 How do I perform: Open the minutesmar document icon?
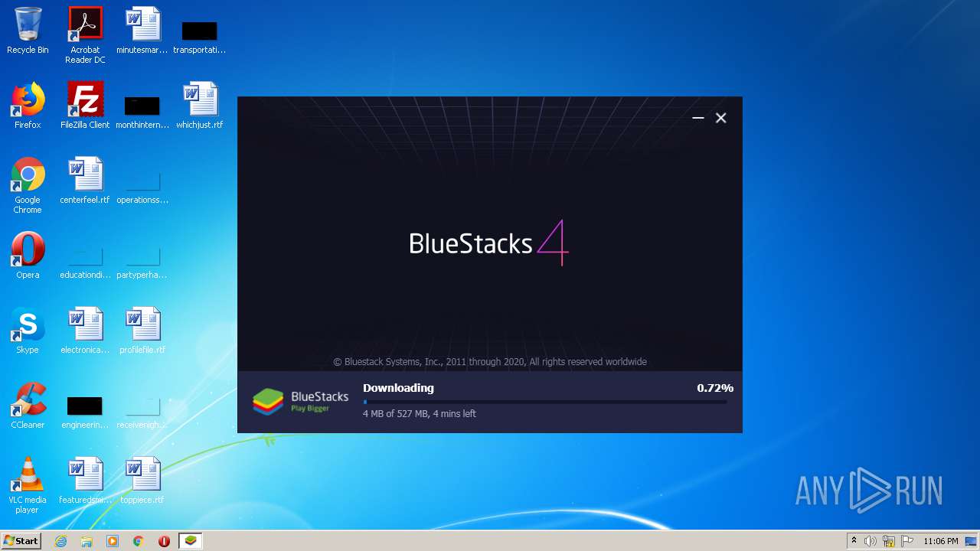[142, 31]
